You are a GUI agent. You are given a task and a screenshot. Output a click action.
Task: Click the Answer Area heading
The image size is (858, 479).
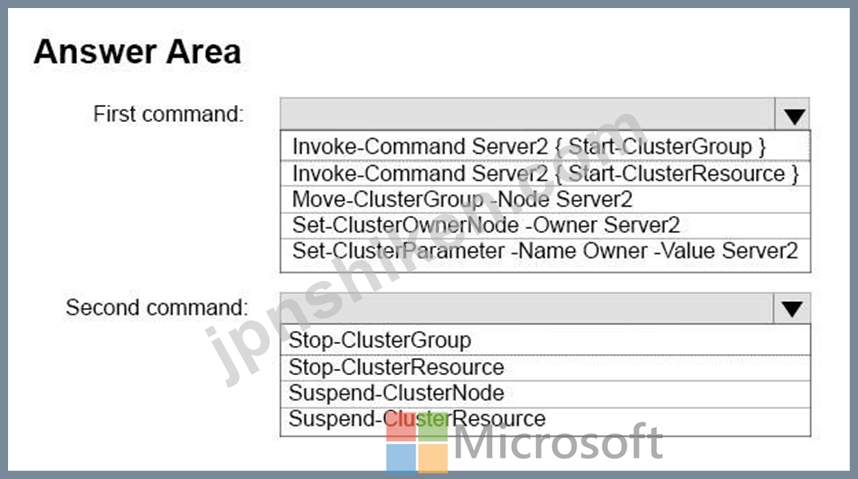click(x=137, y=52)
